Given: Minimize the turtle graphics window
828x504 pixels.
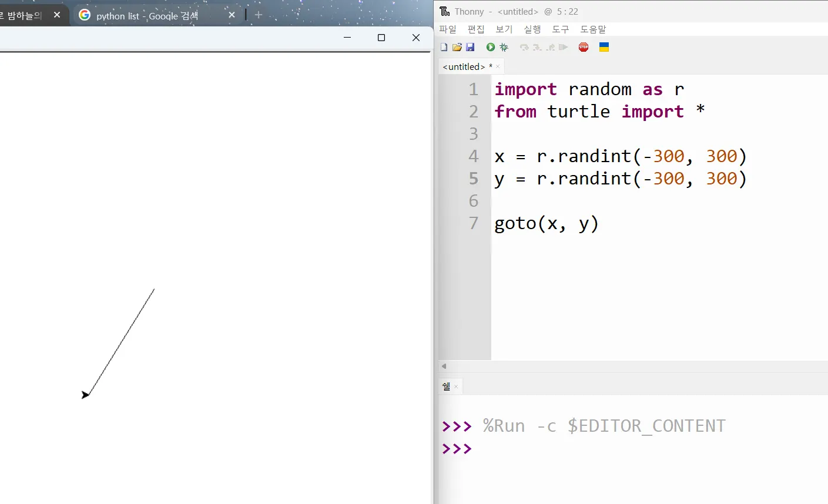Looking at the screenshot, I should [347, 38].
